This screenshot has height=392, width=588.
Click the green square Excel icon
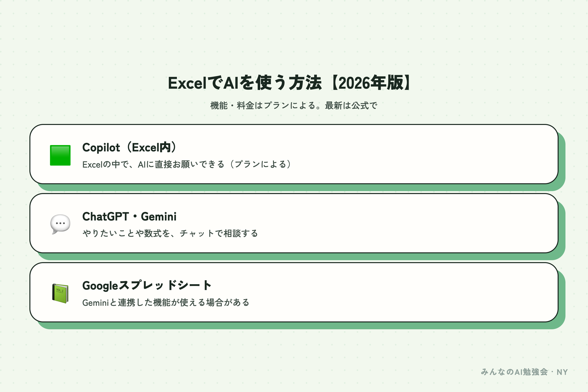pyautogui.click(x=60, y=155)
